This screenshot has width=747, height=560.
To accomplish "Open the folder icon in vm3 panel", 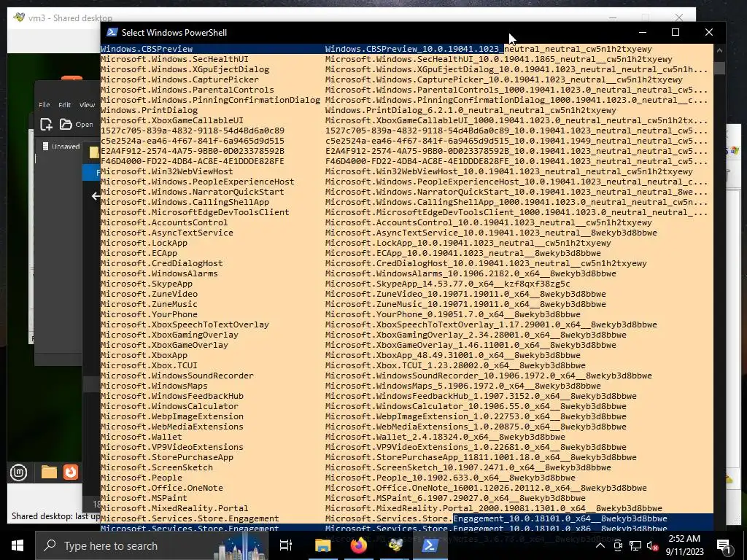I will point(49,472).
